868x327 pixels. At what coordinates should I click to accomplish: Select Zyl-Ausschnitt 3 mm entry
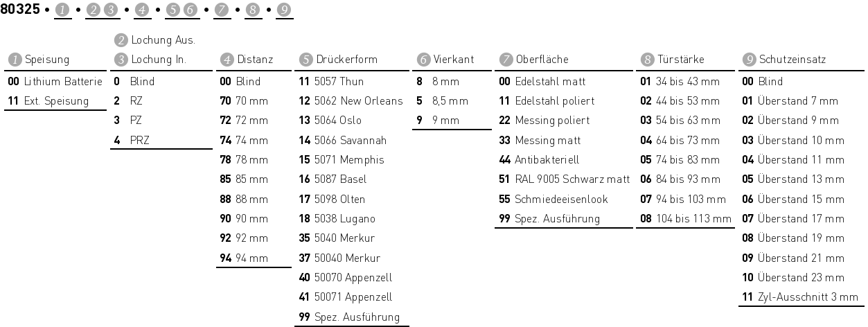tap(799, 298)
